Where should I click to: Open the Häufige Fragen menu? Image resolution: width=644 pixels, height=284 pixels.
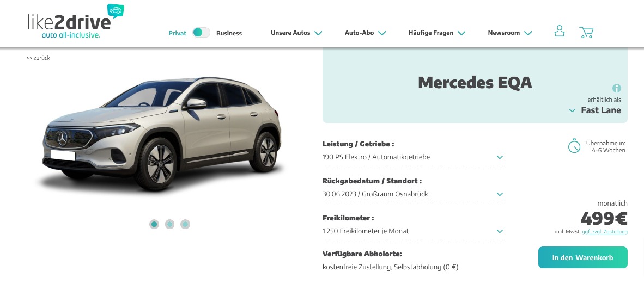436,33
